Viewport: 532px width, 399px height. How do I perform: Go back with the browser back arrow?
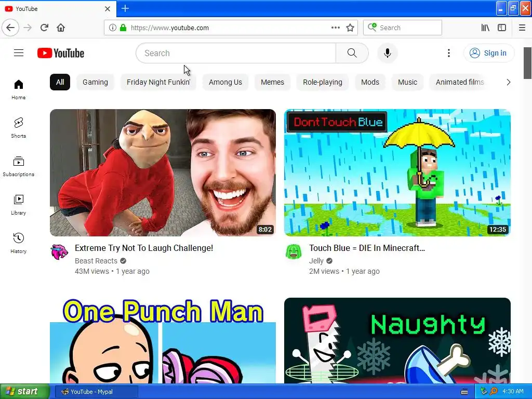[10, 28]
